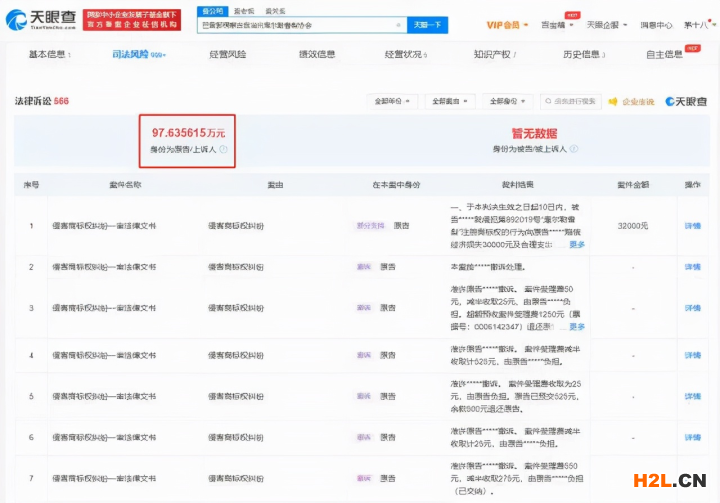Image resolution: width=720 pixels, height=503 pixels.
Task: Open the 全部案由 case cause dropdown
Action: click(x=449, y=101)
